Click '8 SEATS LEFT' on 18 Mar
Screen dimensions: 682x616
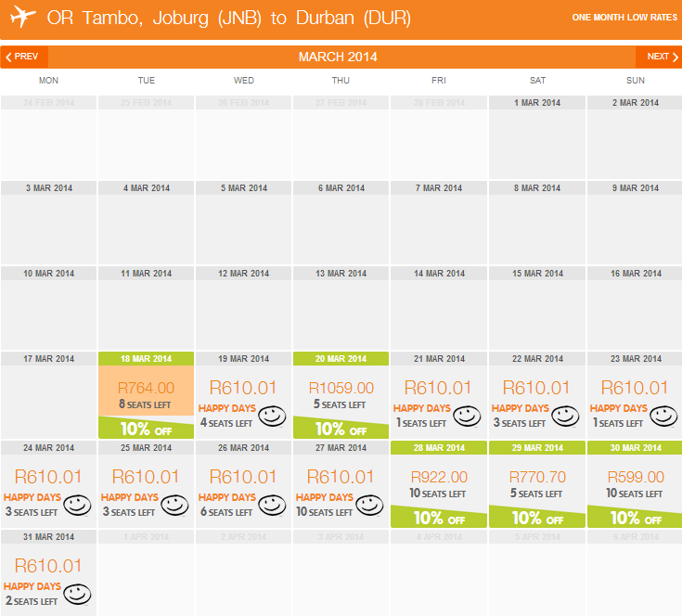pyautogui.click(x=145, y=404)
